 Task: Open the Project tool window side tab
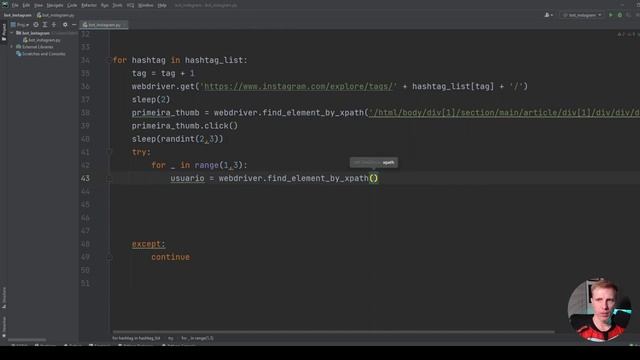pyautogui.click(x=4, y=32)
